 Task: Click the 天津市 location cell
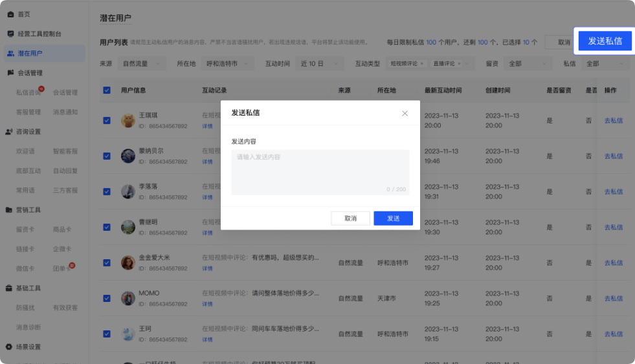pos(386,299)
